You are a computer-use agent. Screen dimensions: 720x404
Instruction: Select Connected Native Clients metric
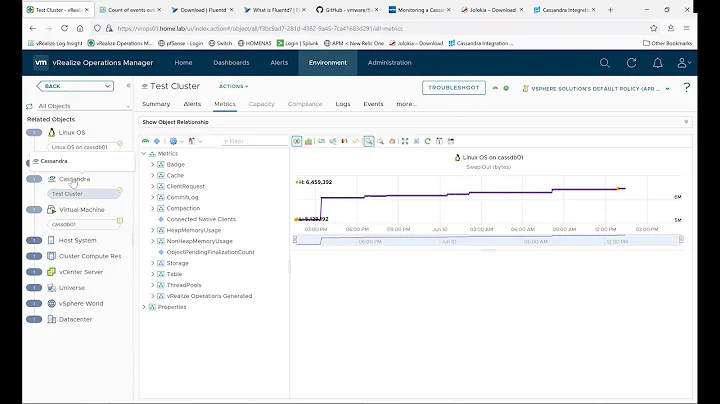pos(201,219)
